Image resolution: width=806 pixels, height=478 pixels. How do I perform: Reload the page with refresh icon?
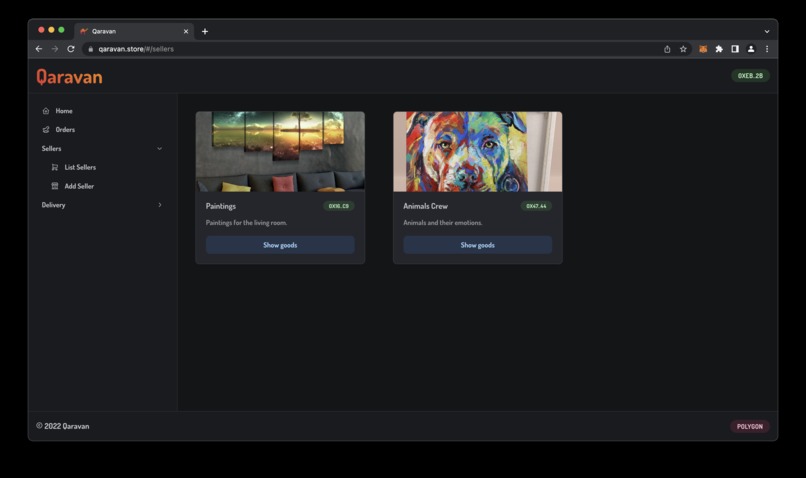tap(71, 49)
